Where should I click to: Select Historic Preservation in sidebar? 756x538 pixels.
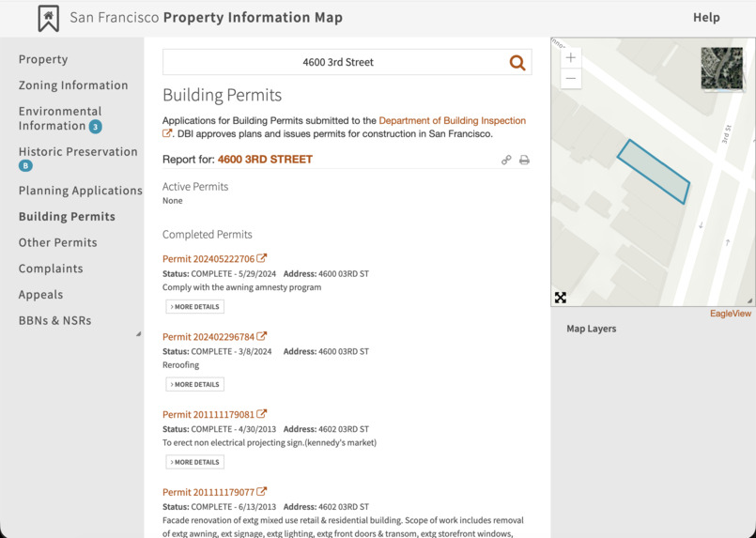click(x=78, y=151)
